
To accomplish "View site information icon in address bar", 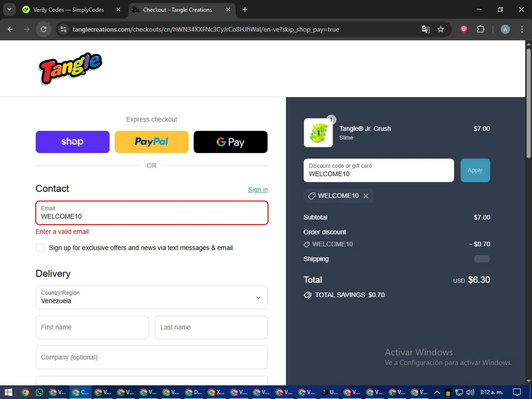I will point(63,29).
